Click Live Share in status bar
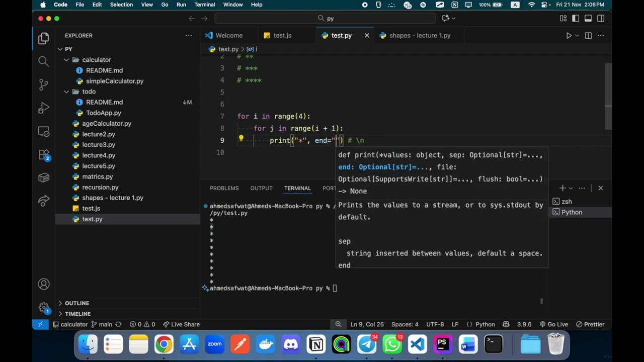 181,324
